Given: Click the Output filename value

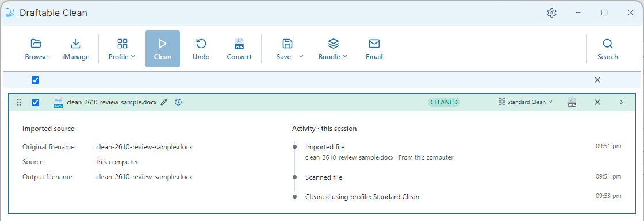Looking at the screenshot, I should (144, 177).
